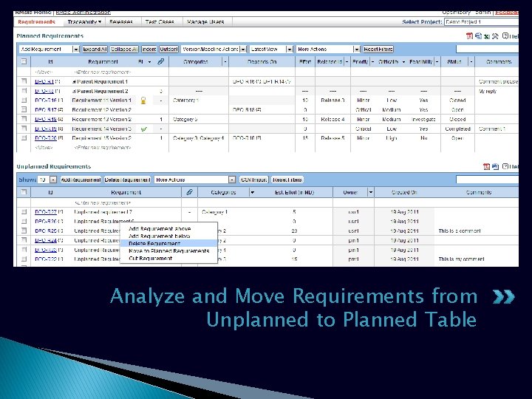The width and height of the screenshot is (532, 399).
Task: Toggle select-all checkbox in Unplanned table header
Action: pyautogui.click(x=24, y=192)
